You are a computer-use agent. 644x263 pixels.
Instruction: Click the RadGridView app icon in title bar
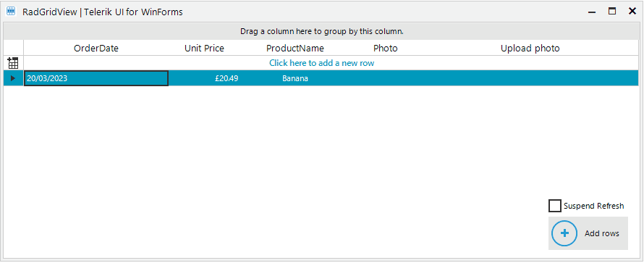[x=11, y=12]
